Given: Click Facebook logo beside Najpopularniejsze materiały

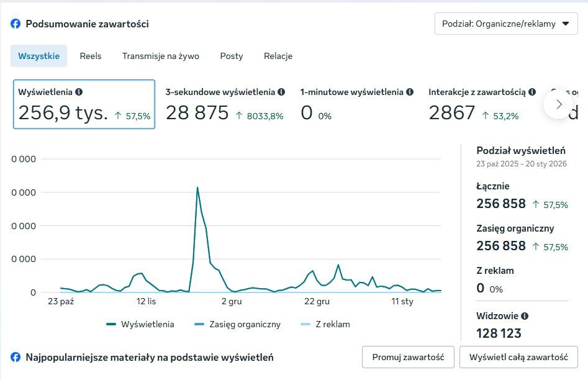Looking at the screenshot, I should point(16,357).
